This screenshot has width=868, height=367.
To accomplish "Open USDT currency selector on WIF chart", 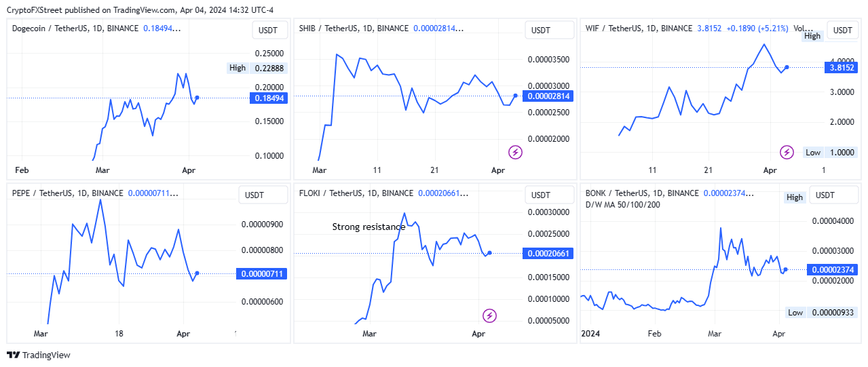I will tap(842, 31).
